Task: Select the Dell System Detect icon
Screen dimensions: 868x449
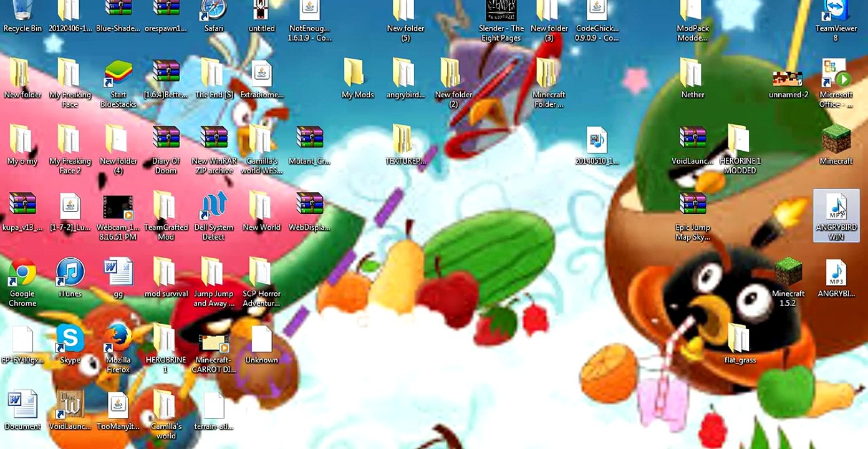Action: tap(214, 217)
